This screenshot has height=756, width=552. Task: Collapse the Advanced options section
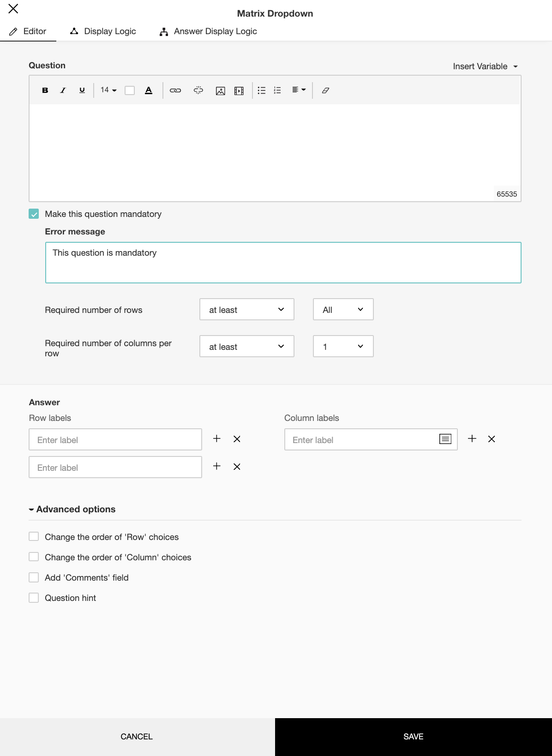[x=72, y=509]
